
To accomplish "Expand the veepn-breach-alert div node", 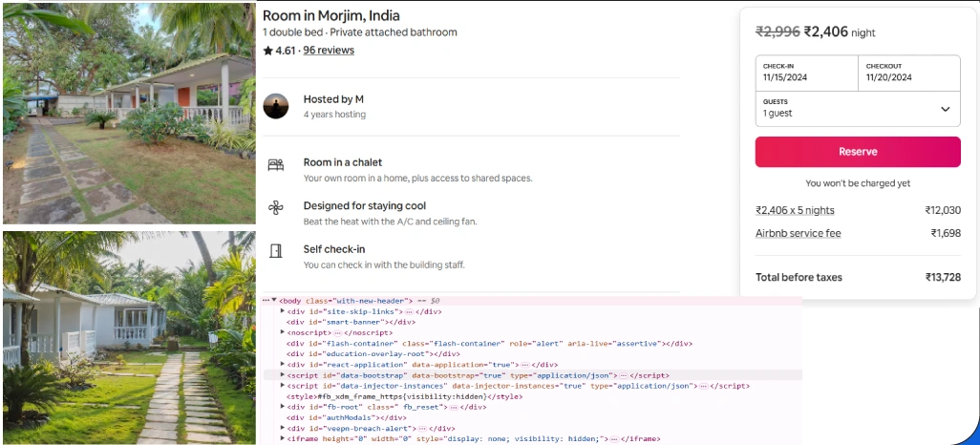I will (283, 429).
